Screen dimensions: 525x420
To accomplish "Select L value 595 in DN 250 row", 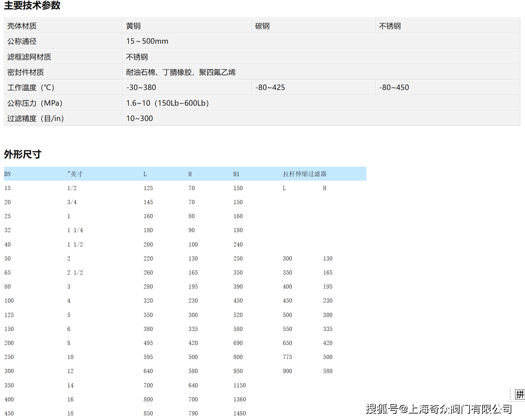I will point(148,357).
